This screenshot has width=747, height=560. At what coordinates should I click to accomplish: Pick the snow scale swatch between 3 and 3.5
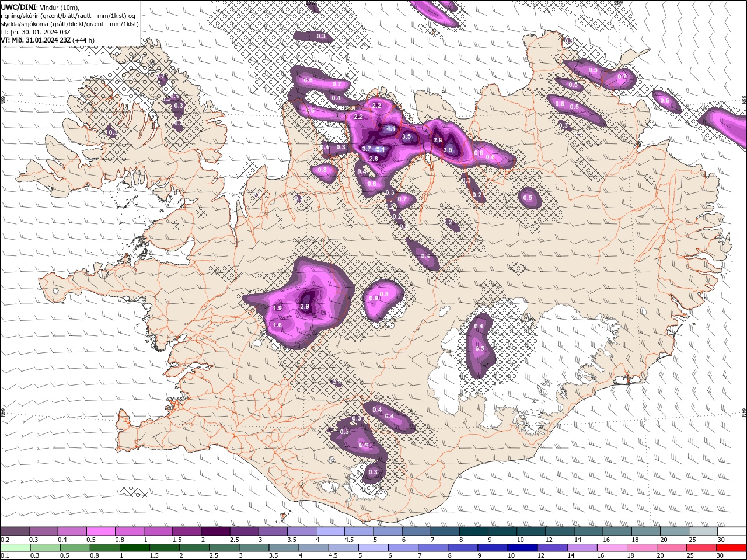point(273,531)
